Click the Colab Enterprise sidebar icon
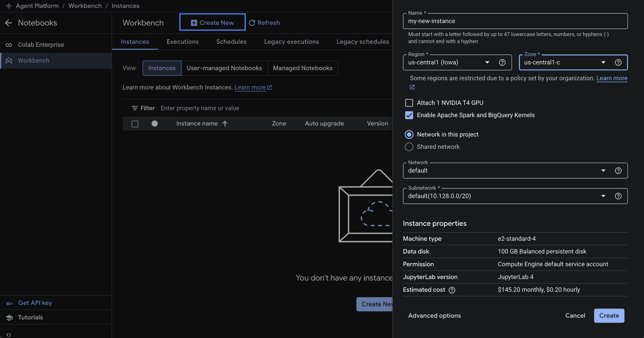This screenshot has width=644, height=338. 9,45
